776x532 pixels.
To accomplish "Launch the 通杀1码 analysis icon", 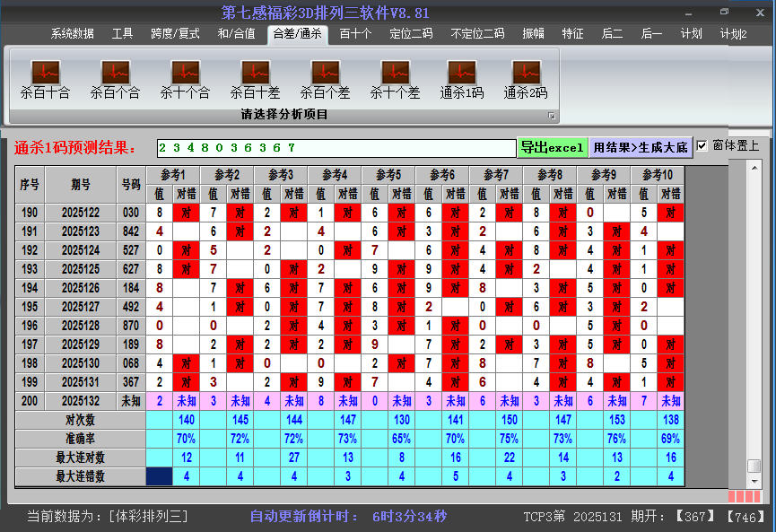I will 462,80.
